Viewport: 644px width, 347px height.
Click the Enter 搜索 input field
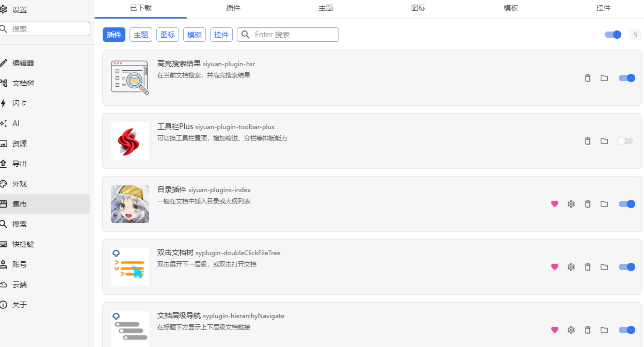(x=294, y=35)
